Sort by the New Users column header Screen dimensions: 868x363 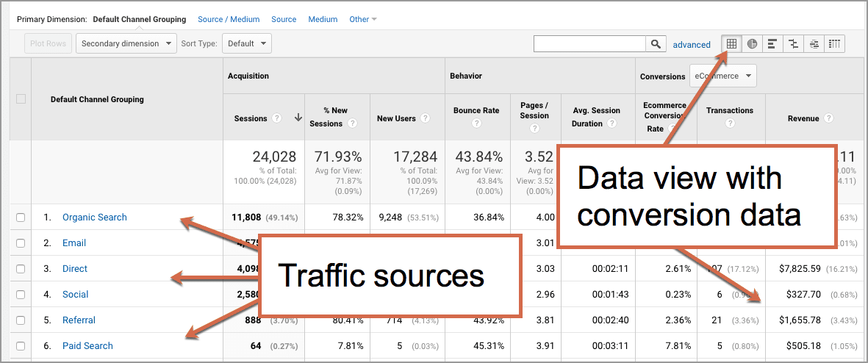[396, 118]
